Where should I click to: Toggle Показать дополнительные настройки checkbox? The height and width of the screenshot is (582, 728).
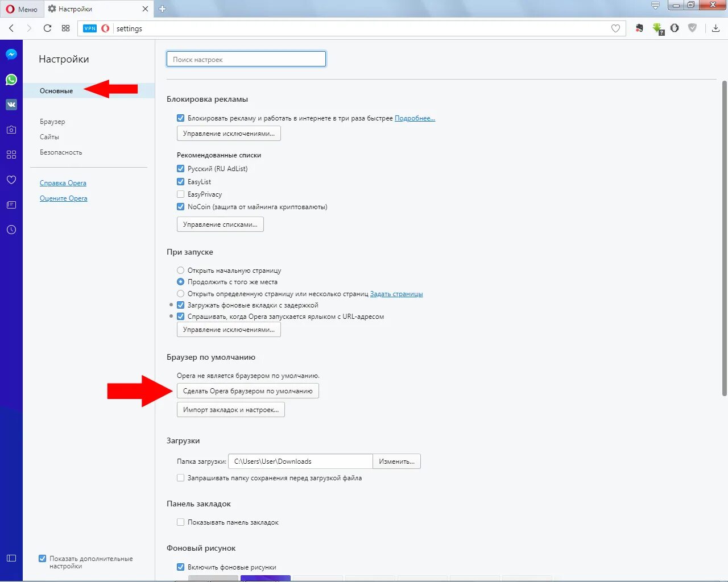42,559
